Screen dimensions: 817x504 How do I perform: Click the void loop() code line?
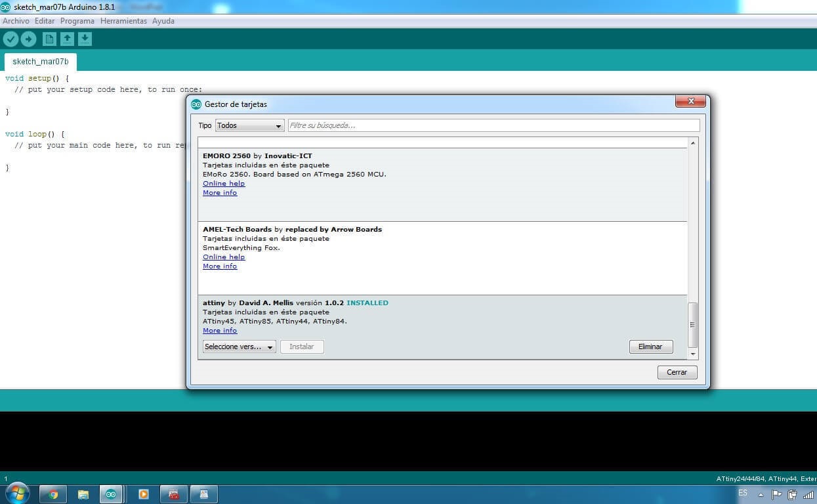(x=35, y=134)
